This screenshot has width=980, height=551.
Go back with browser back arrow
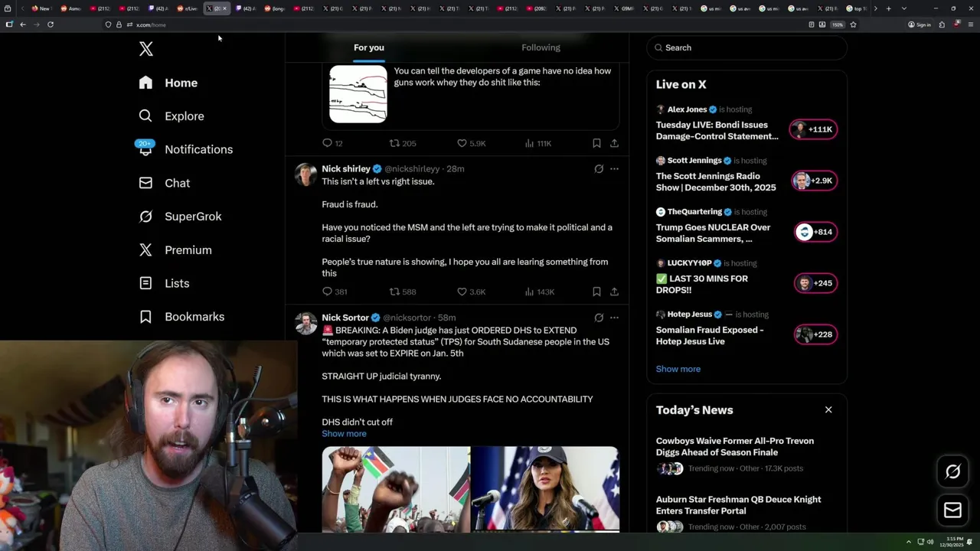[x=23, y=24]
